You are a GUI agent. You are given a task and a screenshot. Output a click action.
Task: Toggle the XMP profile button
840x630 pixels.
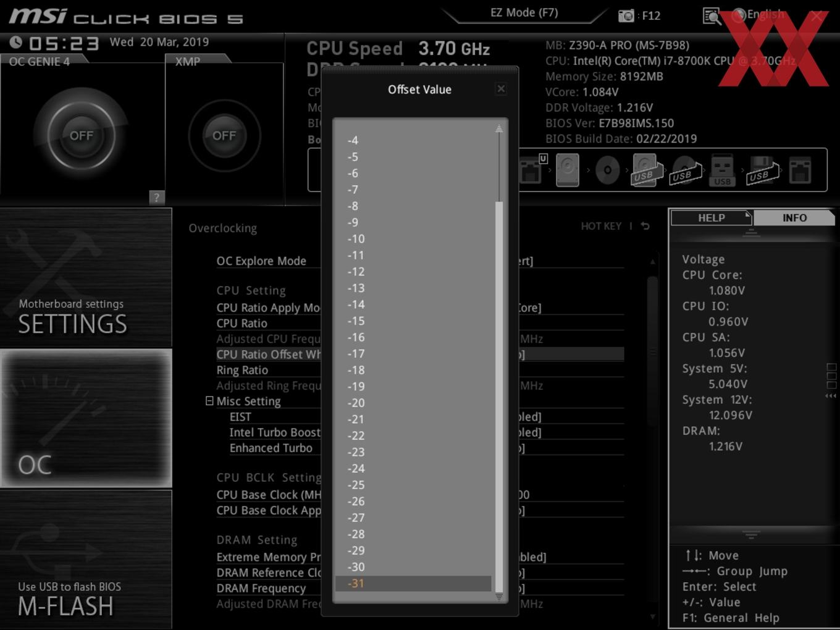point(224,135)
